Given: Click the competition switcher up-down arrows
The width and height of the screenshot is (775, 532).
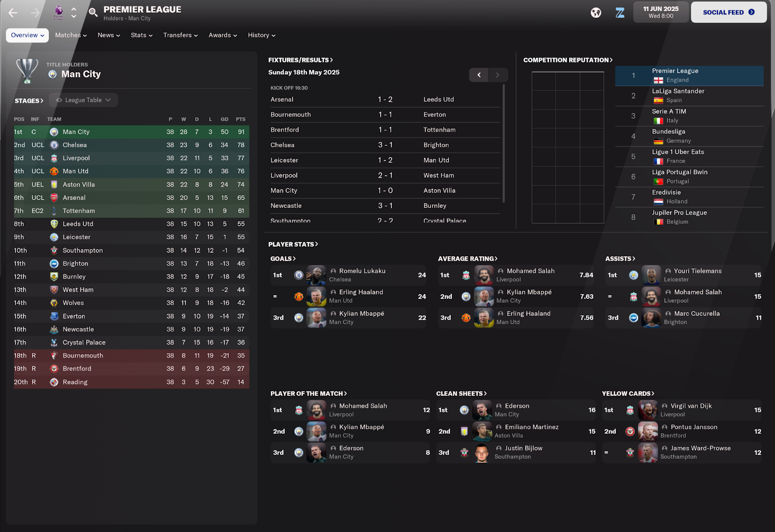Looking at the screenshot, I should tap(74, 13).
